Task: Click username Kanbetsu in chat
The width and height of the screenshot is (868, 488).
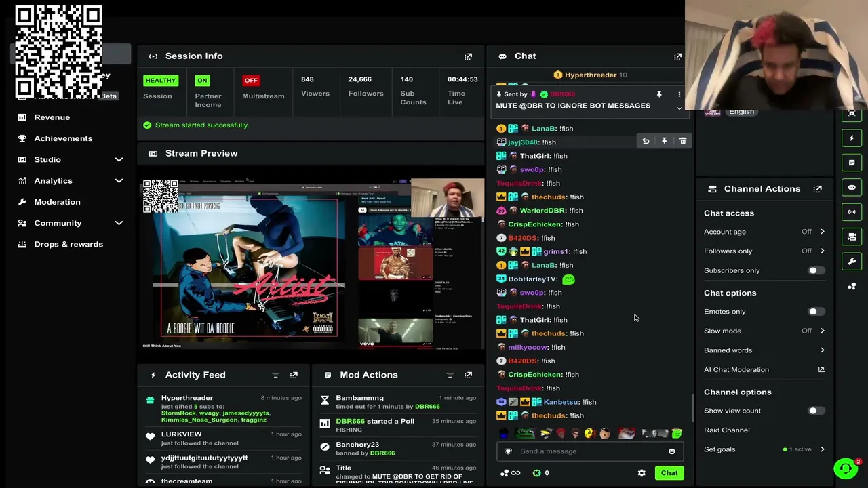Action: coord(561,402)
